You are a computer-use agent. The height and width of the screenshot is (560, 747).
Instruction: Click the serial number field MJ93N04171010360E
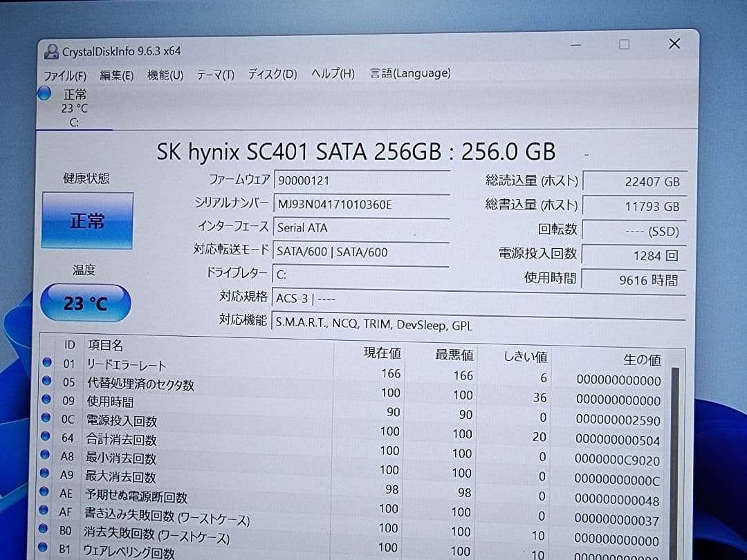(361, 204)
